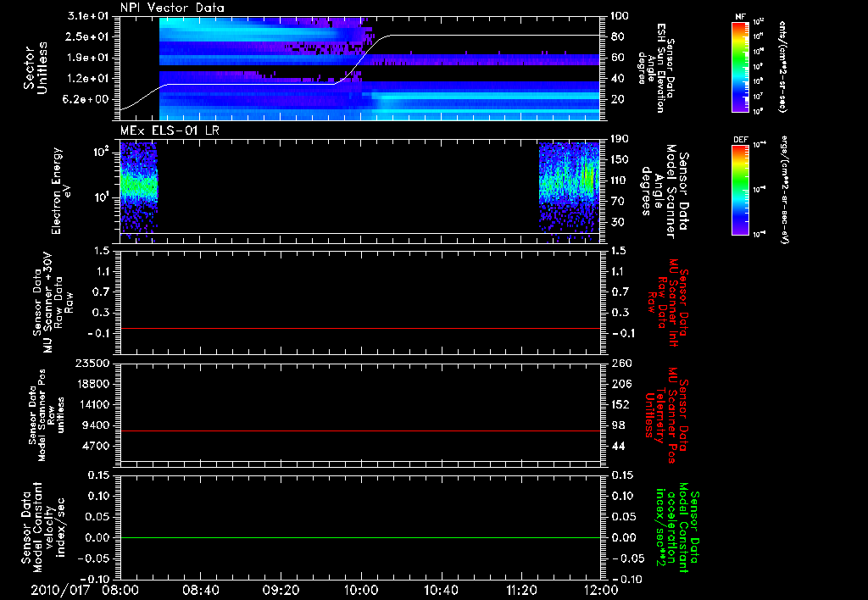
Task: Select the DEF color bar
Action: (740, 191)
